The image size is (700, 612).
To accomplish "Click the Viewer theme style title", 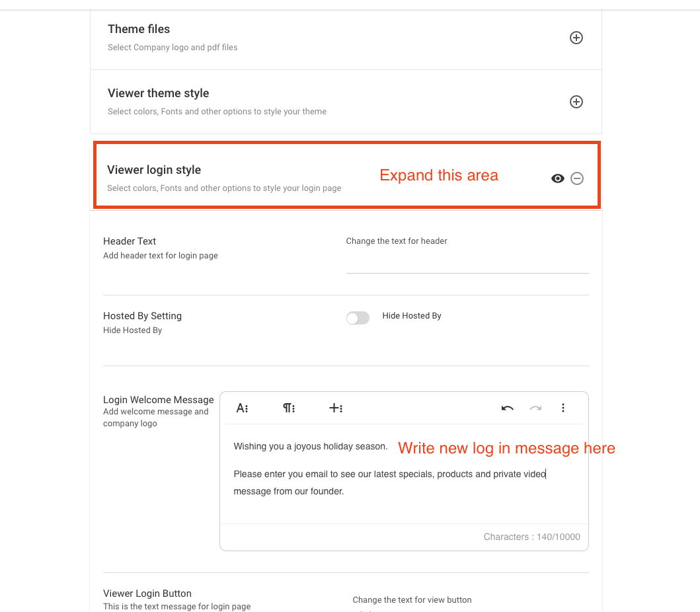I will pos(158,93).
